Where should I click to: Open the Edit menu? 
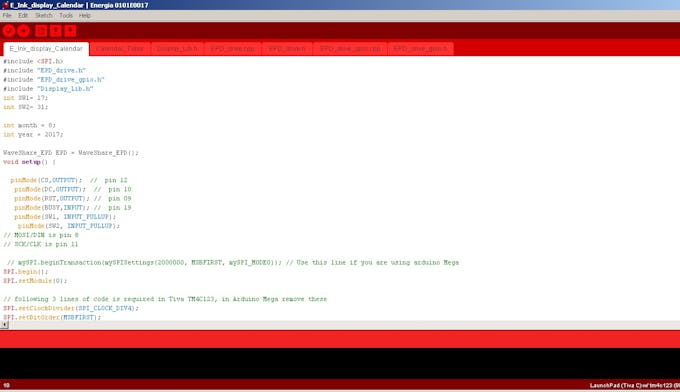(x=23, y=16)
